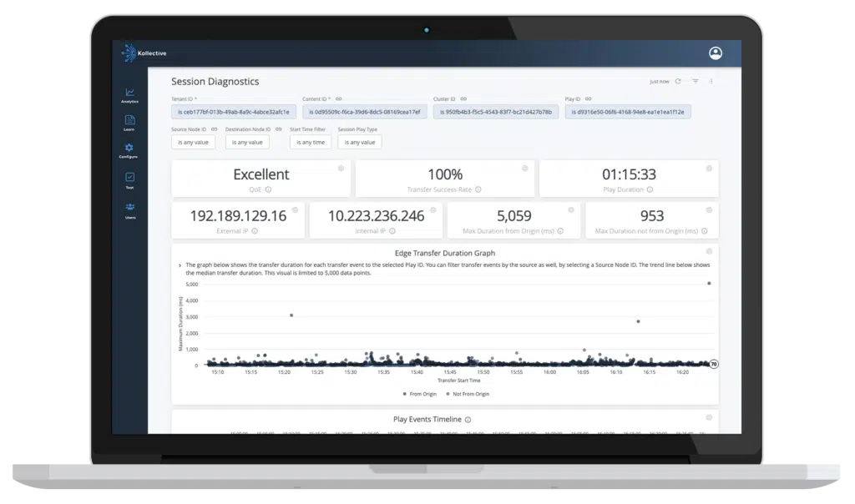Image resolution: width=855 pixels, height=504 pixels.
Task: Click info icon beside Play Events Timeline
Action: 468,420
